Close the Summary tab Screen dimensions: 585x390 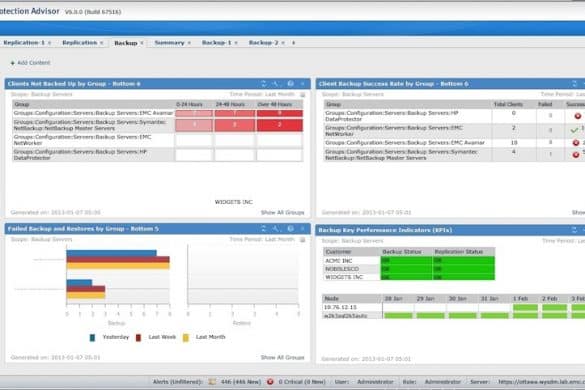(189, 43)
